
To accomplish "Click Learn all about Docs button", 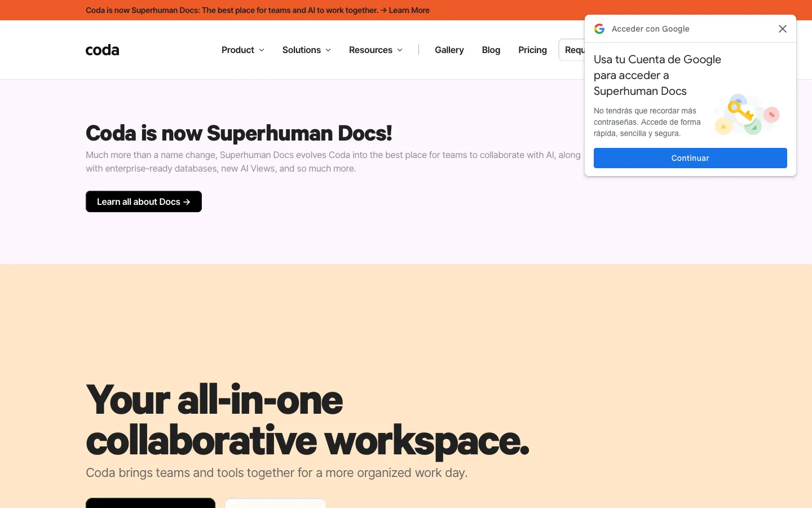I will (144, 202).
